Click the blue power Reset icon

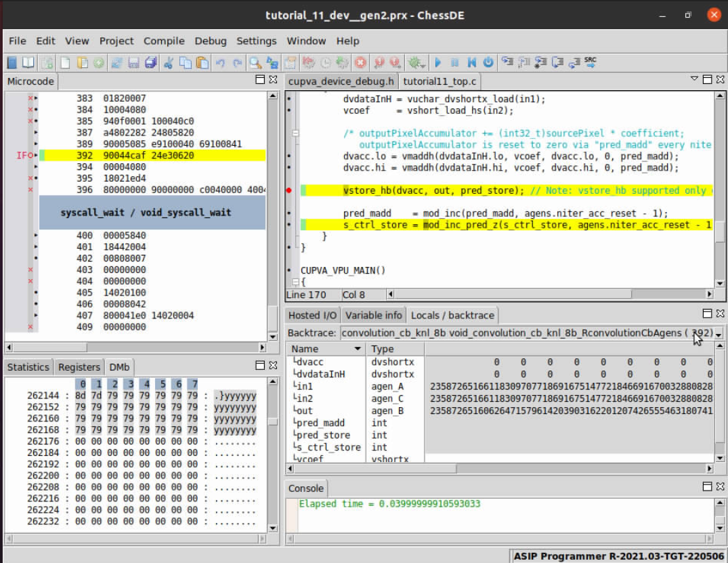click(488, 63)
